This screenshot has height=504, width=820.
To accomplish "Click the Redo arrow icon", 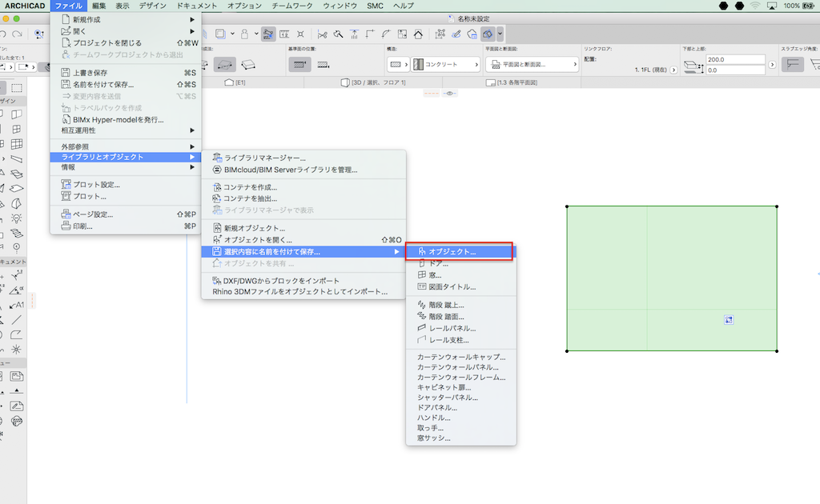I will pos(17,34).
